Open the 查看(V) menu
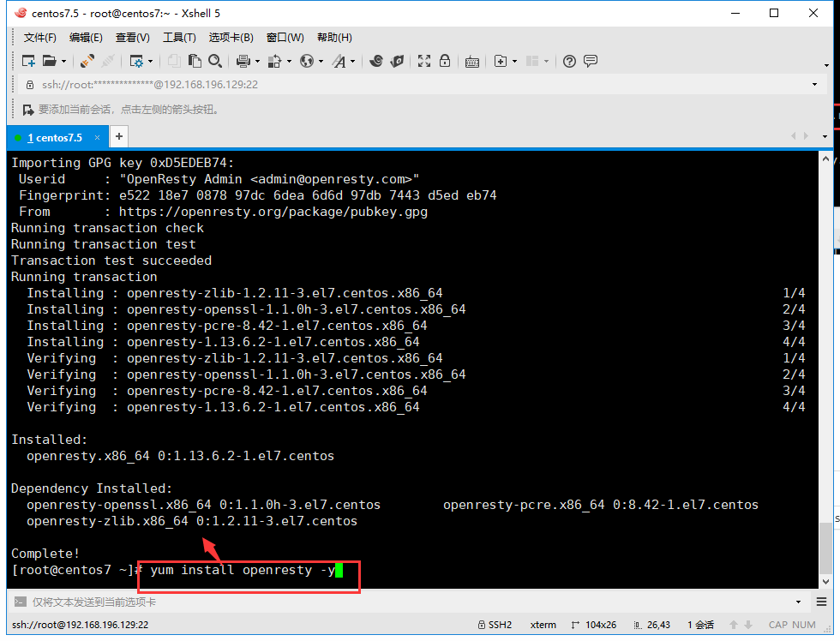Image resolution: width=840 pixels, height=641 pixels. click(x=132, y=38)
